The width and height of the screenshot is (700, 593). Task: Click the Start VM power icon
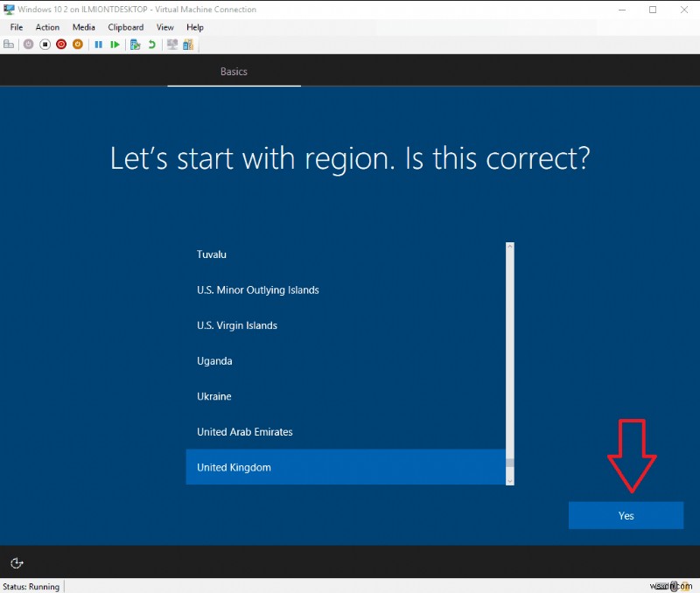point(27,44)
